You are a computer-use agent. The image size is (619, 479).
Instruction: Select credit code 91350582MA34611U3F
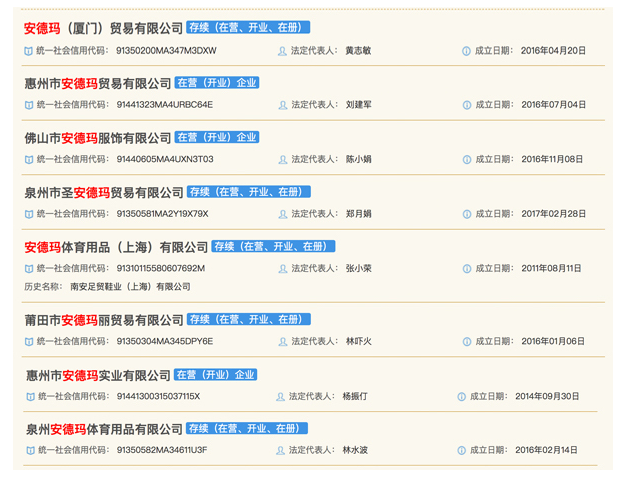162,450
